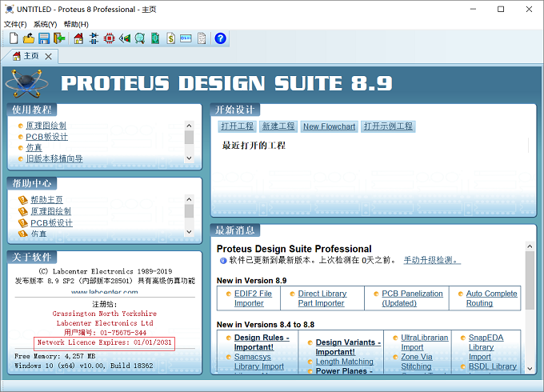544x392 pixels.
Task: Open help center PCB板设计 link
Action: pyautogui.click(x=52, y=223)
